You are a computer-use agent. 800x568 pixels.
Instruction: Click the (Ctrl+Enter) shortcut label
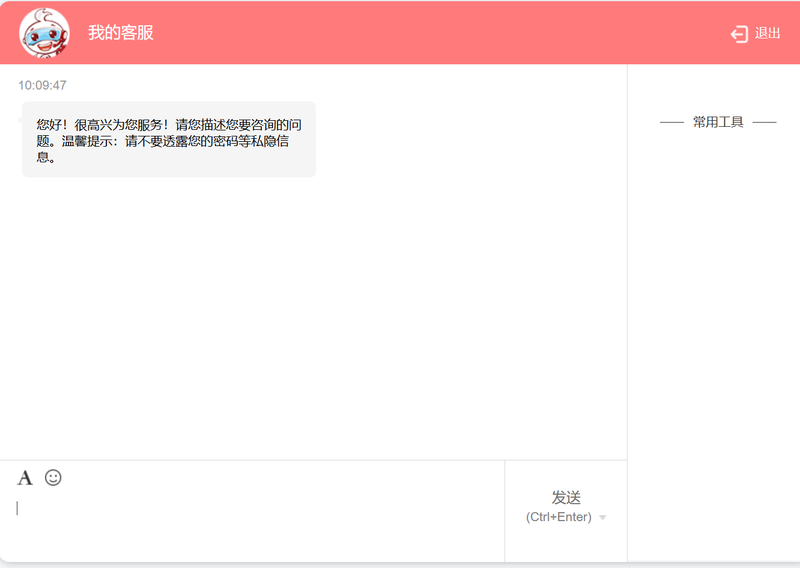coord(559,517)
